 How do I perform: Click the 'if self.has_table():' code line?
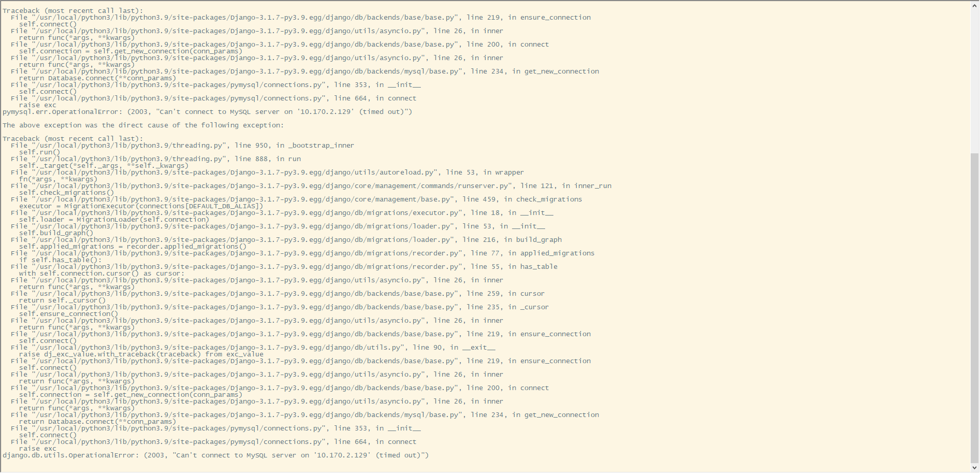click(61, 260)
